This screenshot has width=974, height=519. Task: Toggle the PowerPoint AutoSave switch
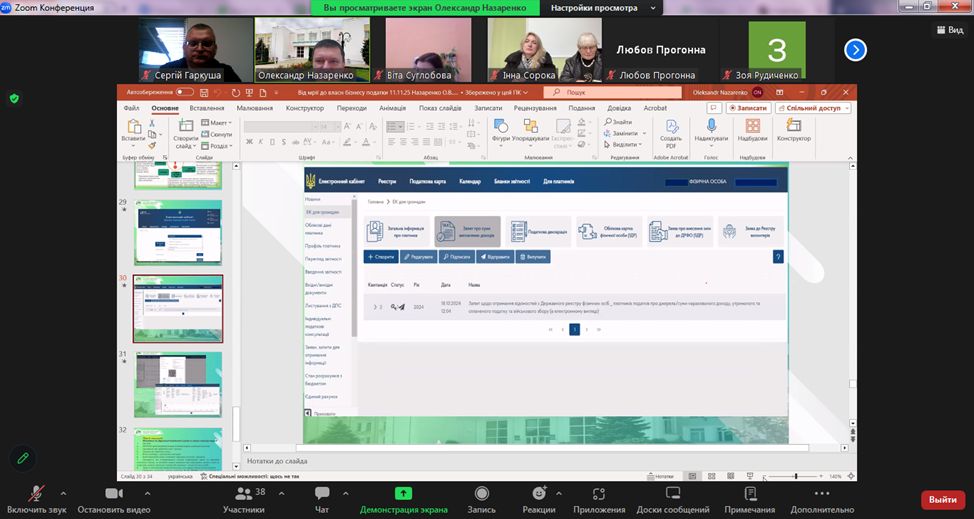click(184, 92)
